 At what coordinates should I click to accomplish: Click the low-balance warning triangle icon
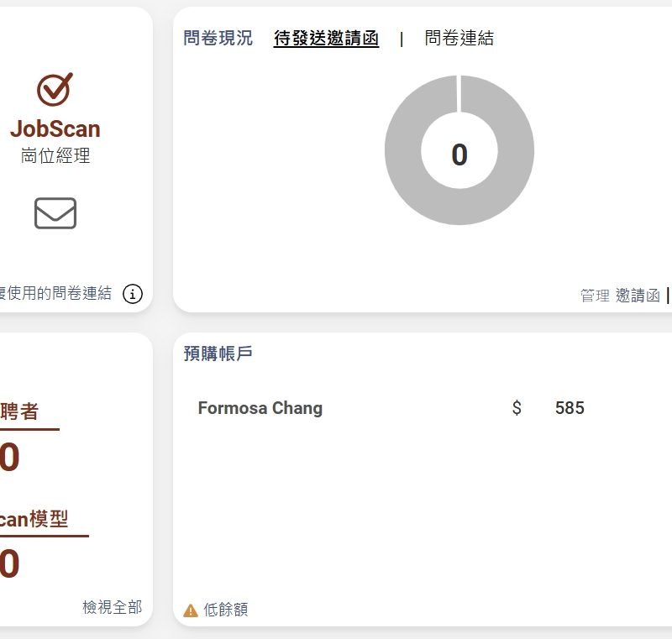click(x=191, y=610)
